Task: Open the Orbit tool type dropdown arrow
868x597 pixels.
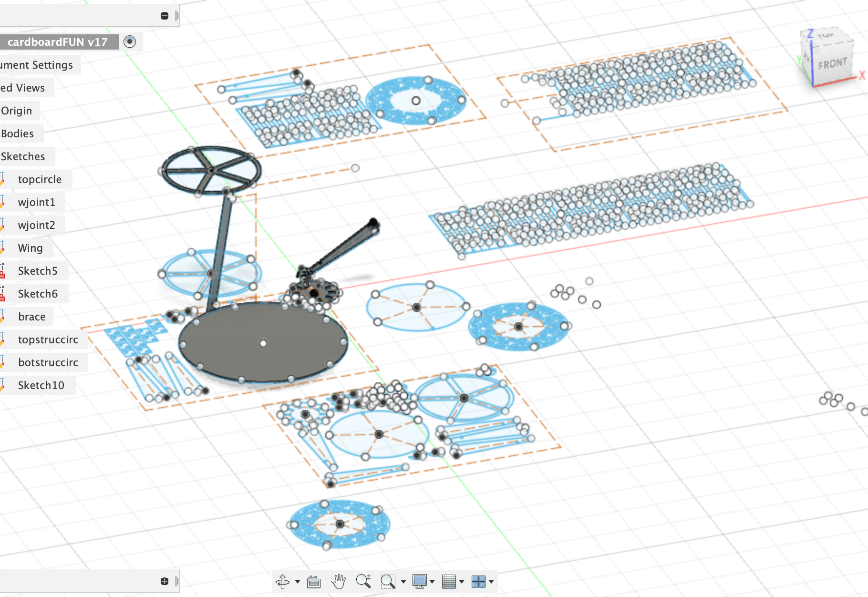Action: [x=298, y=582]
